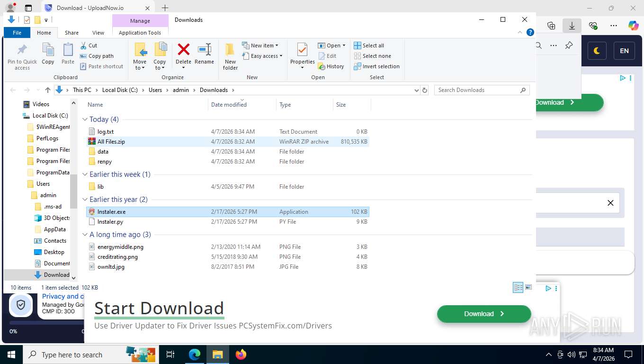Click Invert selection
644x364 pixels.
click(377, 66)
